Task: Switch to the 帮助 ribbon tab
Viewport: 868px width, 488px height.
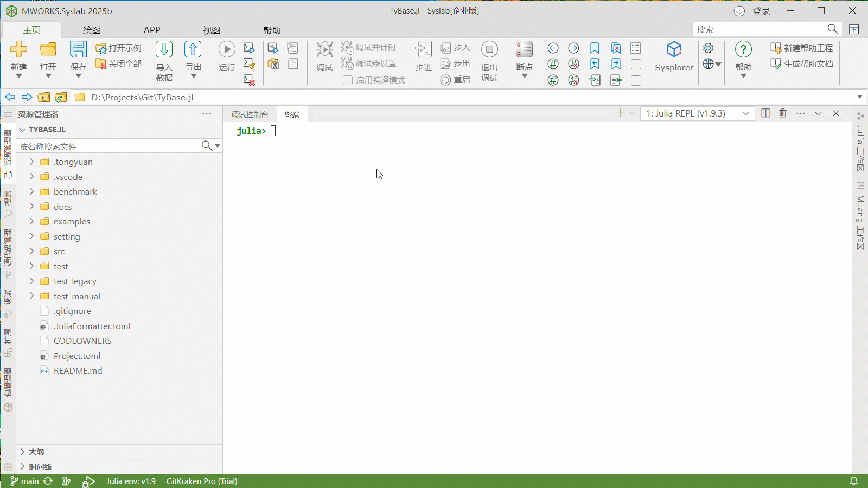Action: (272, 30)
